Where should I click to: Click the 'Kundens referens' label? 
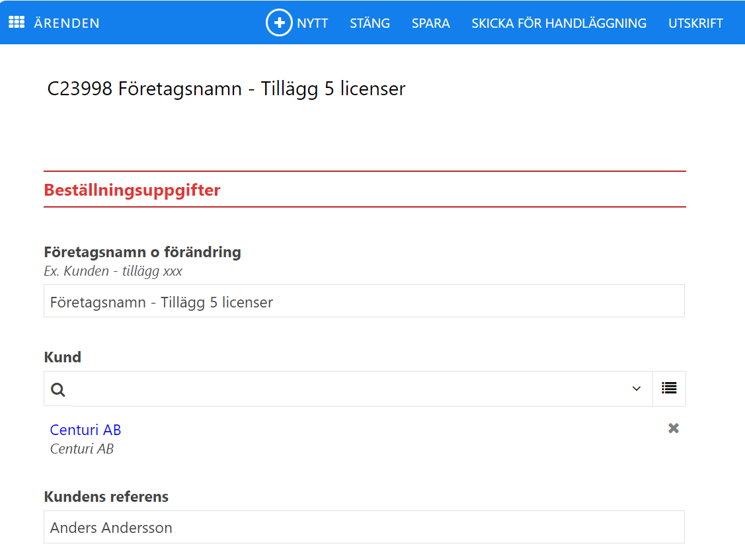pyautogui.click(x=106, y=497)
